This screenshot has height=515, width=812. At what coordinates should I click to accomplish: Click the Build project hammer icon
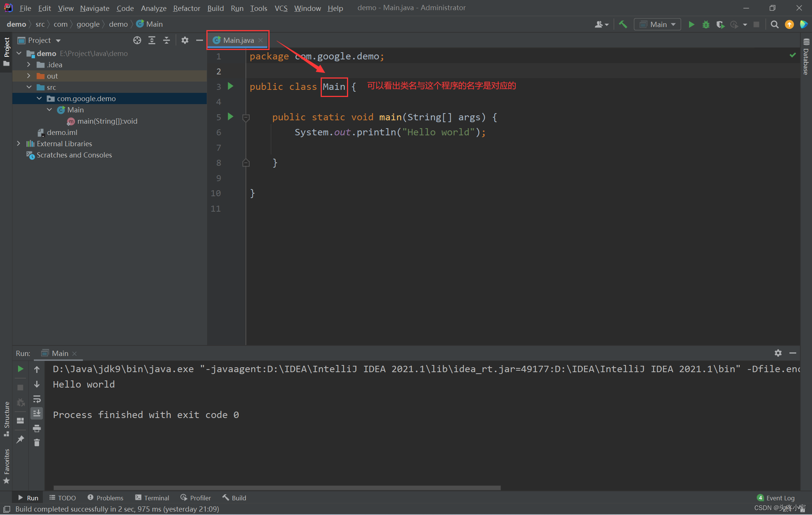coord(623,24)
